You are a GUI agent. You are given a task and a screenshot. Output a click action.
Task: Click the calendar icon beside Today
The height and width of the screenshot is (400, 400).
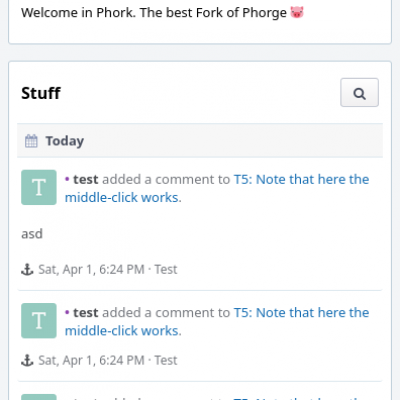click(31, 141)
